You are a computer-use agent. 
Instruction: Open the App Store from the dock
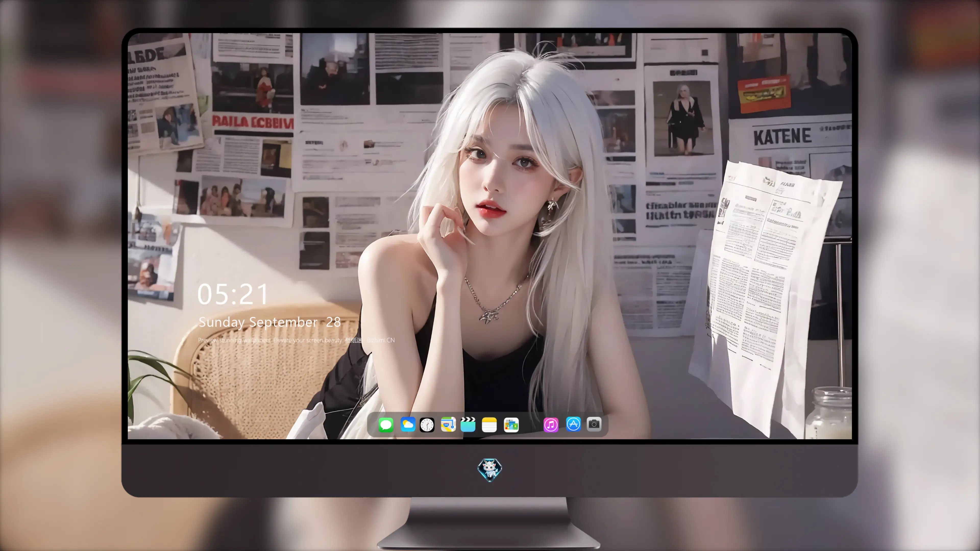[573, 424]
